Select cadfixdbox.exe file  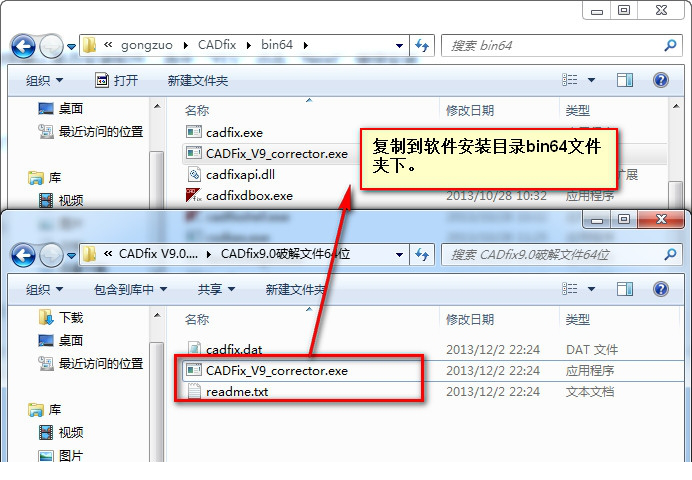click(x=239, y=195)
